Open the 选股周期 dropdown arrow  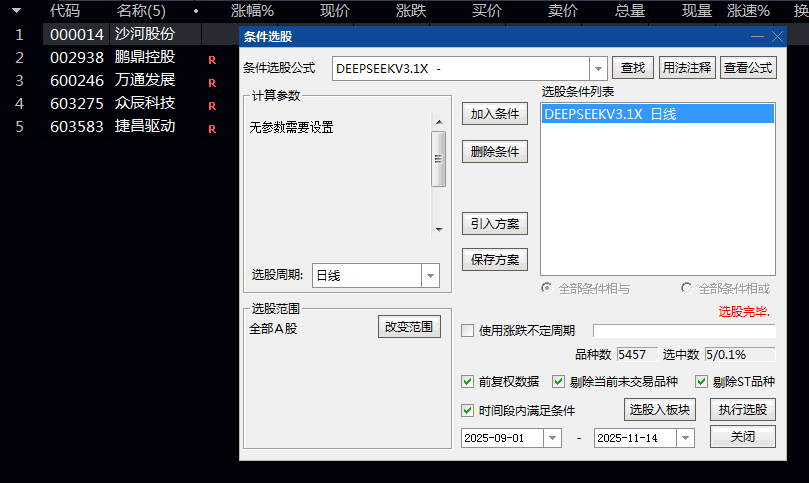(430, 276)
